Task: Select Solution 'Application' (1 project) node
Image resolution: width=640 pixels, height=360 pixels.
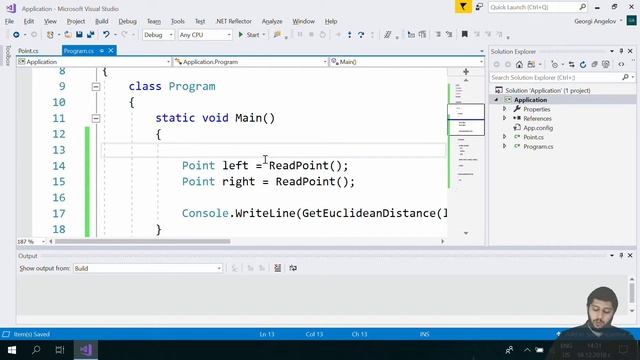Action: [x=548, y=90]
